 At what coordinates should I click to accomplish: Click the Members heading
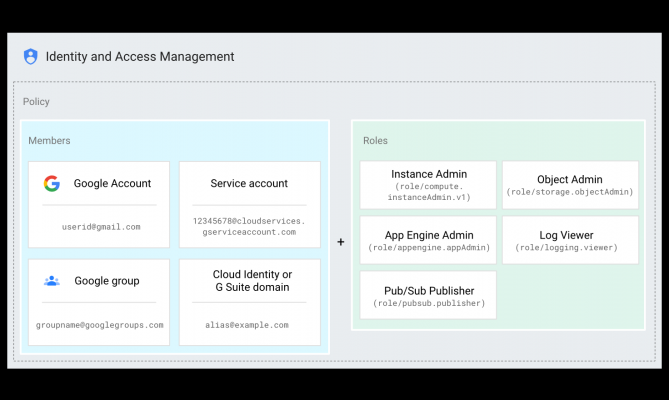[49, 140]
